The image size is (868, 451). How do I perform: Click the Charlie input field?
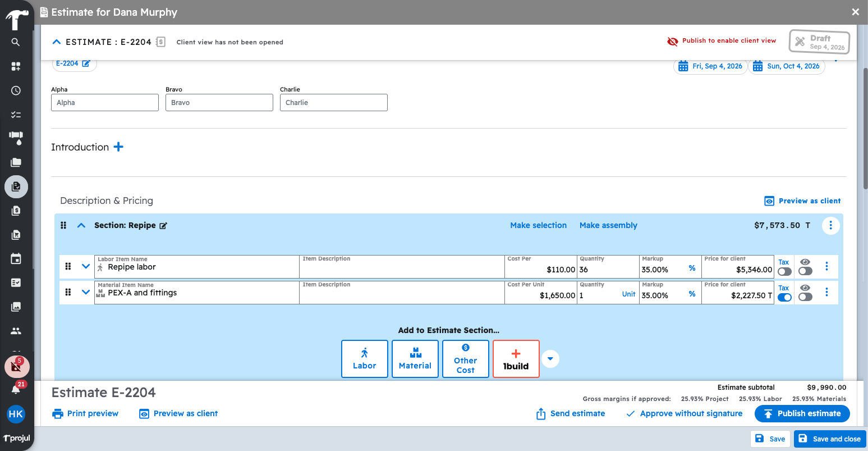[x=334, y=102]
